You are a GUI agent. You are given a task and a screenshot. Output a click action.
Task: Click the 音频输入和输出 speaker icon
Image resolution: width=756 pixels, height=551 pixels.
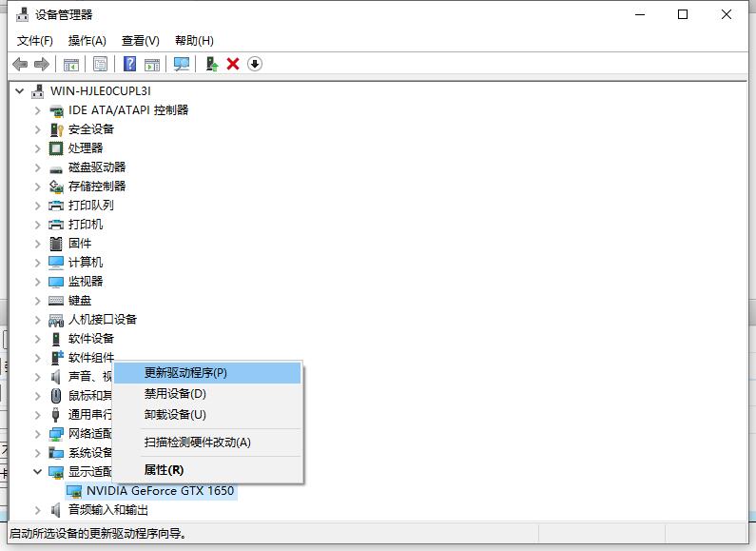56,510
